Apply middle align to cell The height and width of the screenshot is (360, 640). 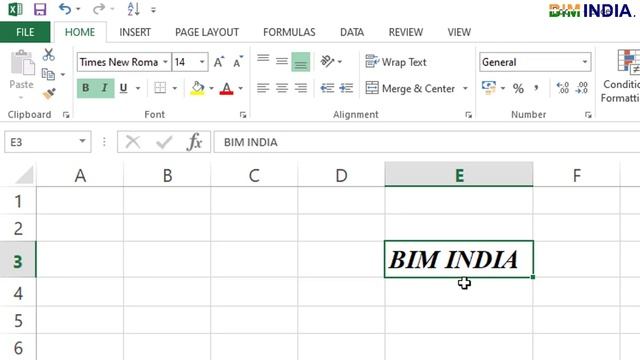tap(282, 62)
